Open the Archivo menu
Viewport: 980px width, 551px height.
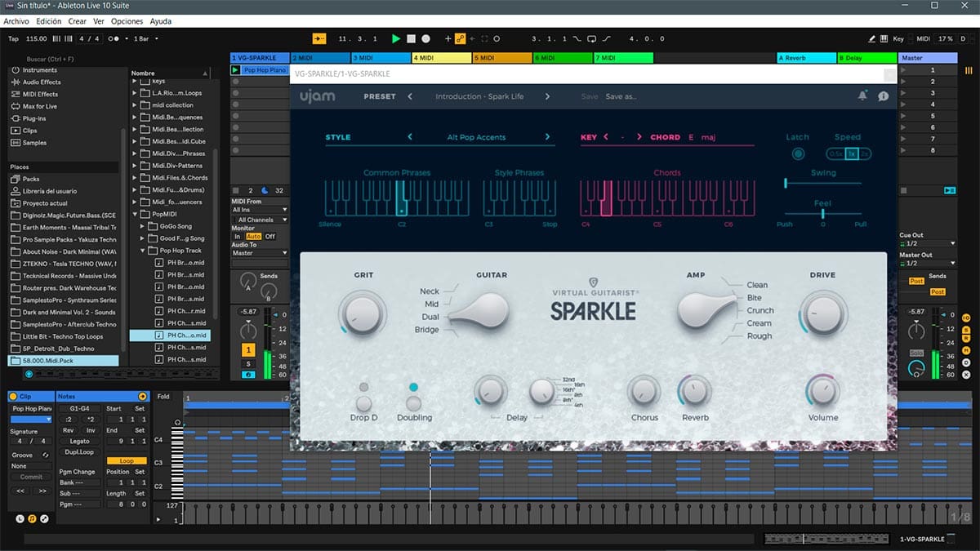pyautogui.click(x=16, y=21)
